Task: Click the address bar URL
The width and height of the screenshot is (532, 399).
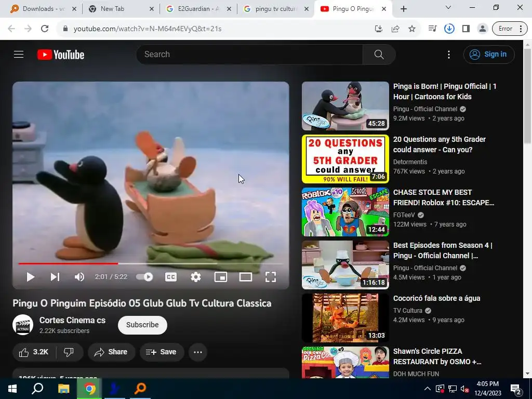Action: (x=147, y=29)
